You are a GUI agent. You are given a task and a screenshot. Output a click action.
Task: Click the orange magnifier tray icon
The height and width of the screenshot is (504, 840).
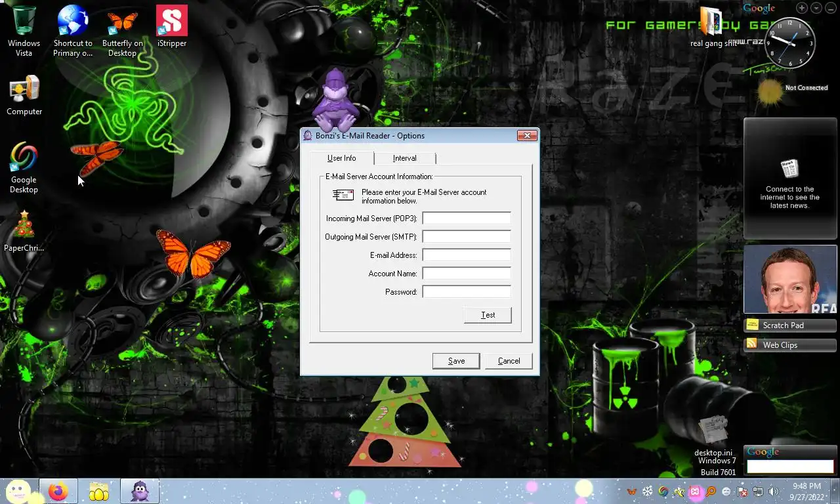tap(711, 492)
